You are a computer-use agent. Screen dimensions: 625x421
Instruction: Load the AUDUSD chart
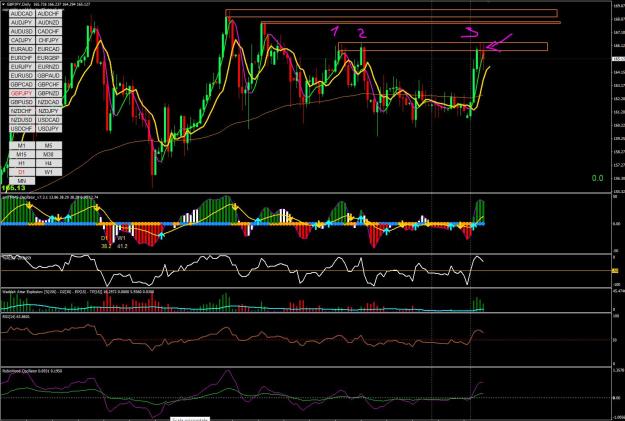coord(22,31)
